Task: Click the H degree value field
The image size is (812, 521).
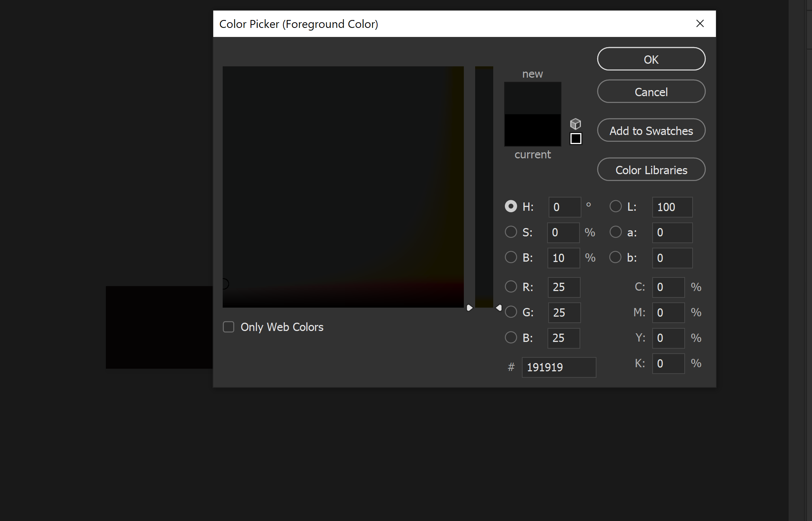Action: tap(565, 207)
